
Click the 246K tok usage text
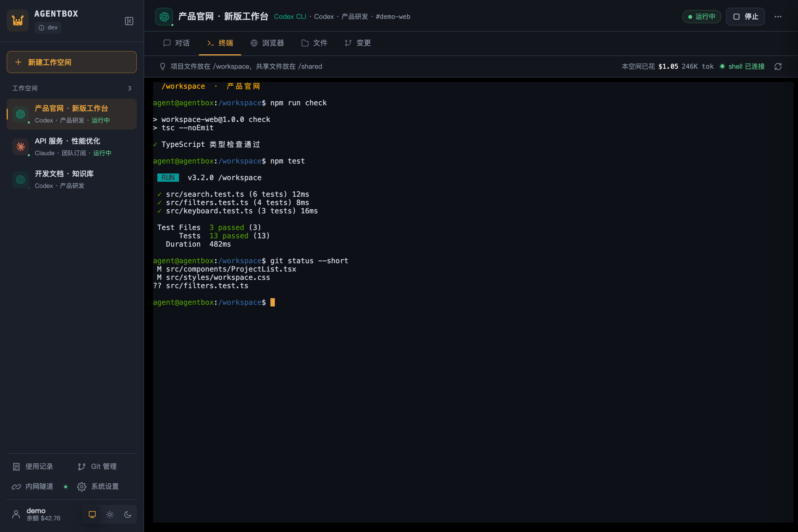(x=698, y=66)
